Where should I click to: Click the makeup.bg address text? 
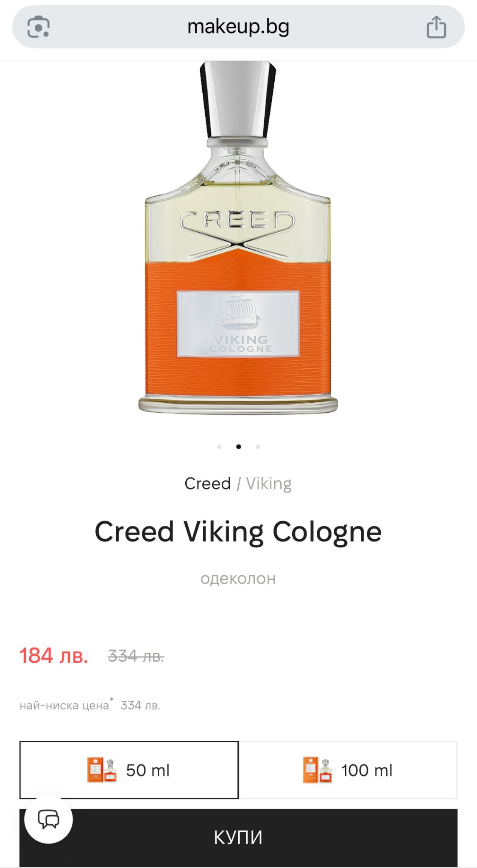pos(238,27)
